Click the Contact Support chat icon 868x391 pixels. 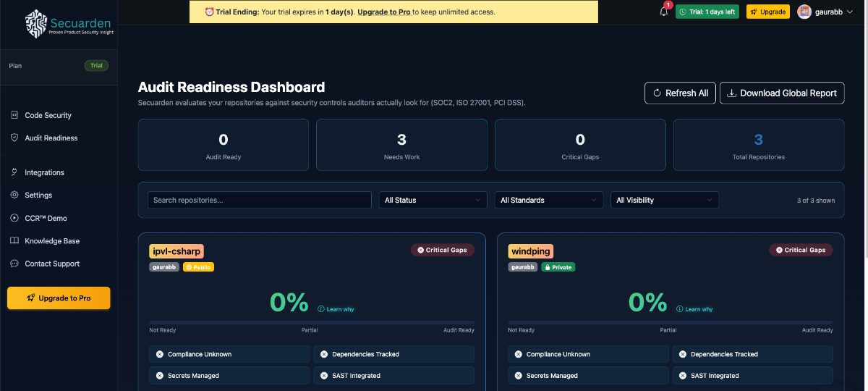pos(14,264)
